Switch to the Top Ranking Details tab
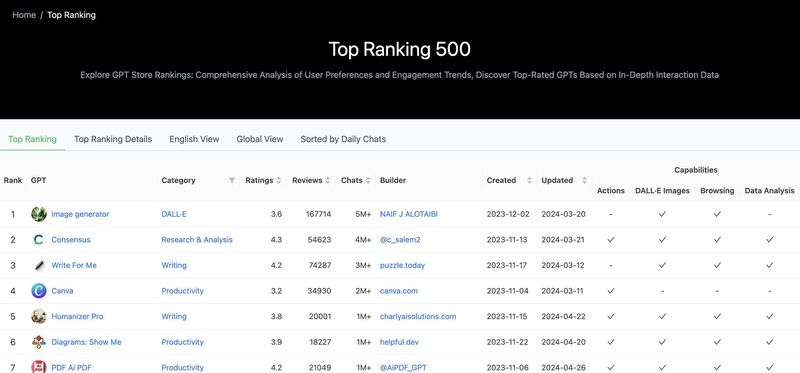 (x=113, y=139)
